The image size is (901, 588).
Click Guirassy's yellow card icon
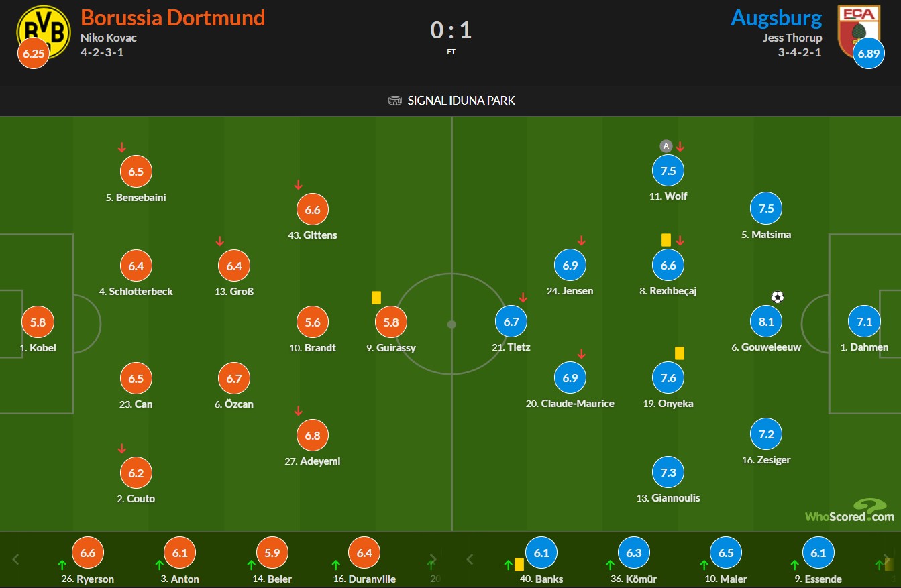376,297
